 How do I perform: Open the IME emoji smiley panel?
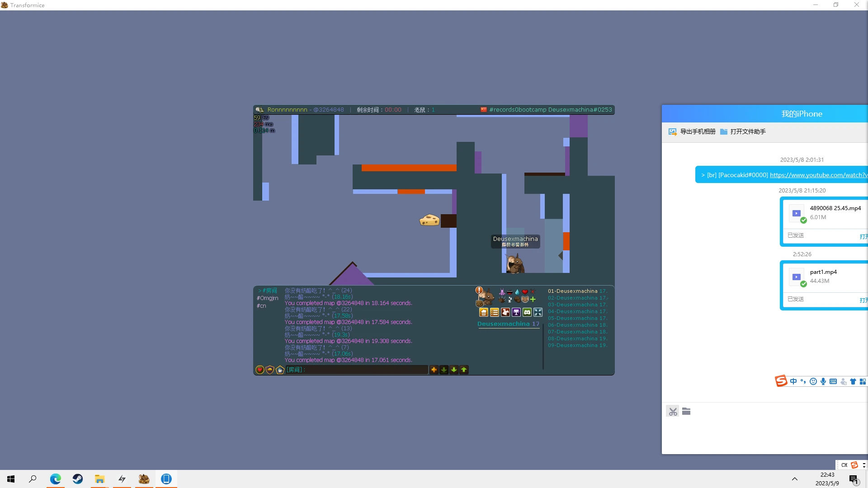813,381
